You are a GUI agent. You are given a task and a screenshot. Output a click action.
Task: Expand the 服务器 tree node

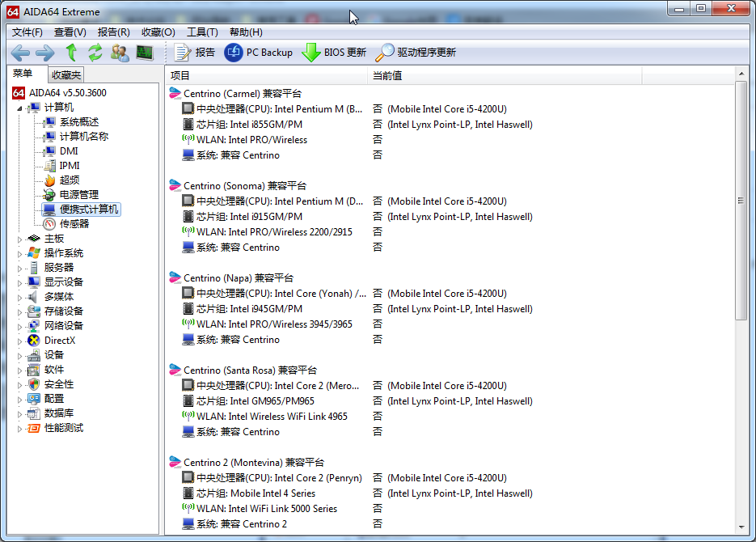coord(19,269)
